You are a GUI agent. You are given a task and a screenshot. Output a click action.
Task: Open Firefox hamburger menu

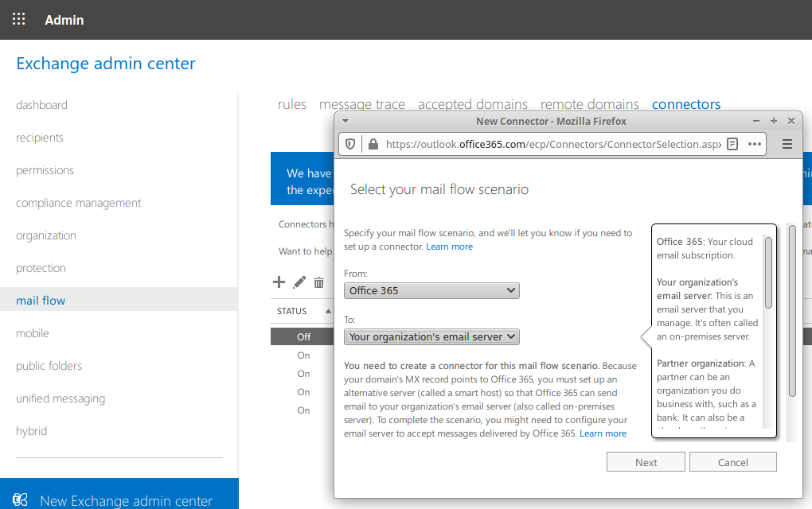point(787,144)
